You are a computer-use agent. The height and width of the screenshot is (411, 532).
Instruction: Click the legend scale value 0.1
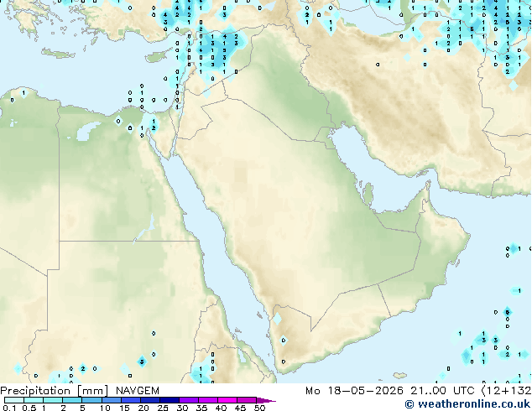[x=10, y=408]
